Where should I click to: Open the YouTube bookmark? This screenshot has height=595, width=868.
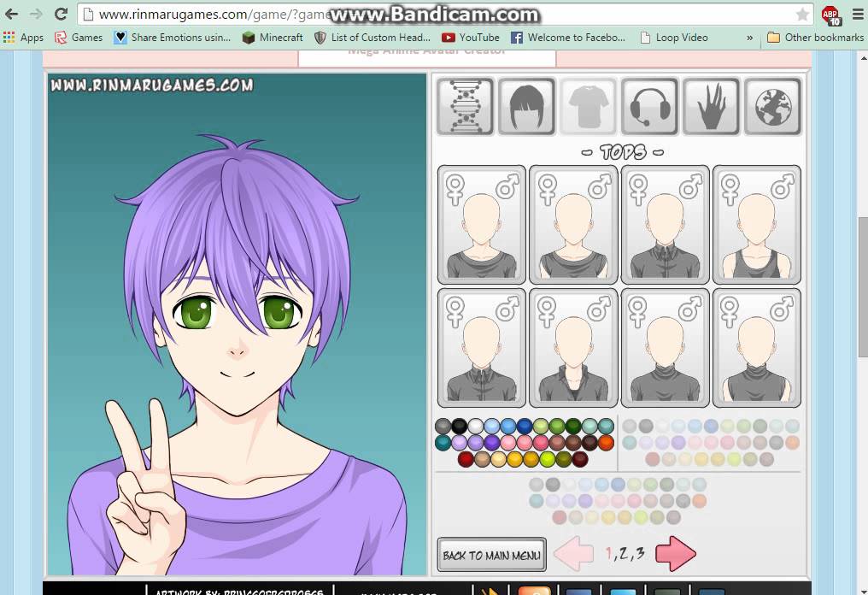pyautogui.click(x=471, y=38)
